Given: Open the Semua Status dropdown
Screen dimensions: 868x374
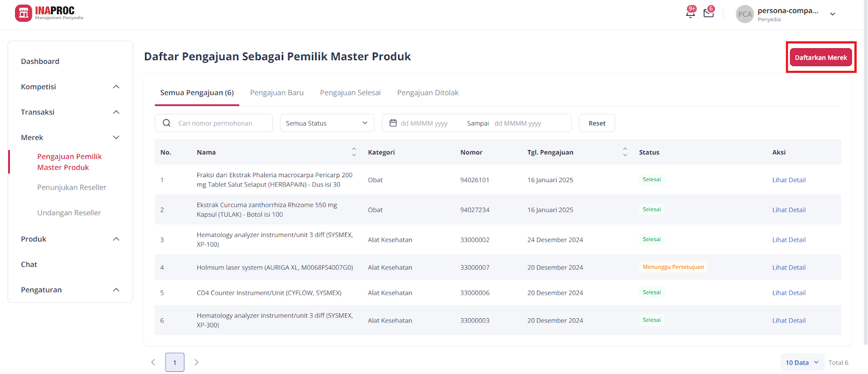Looking at the screenshot, I should pyautogui.click(x=327, y=123).
